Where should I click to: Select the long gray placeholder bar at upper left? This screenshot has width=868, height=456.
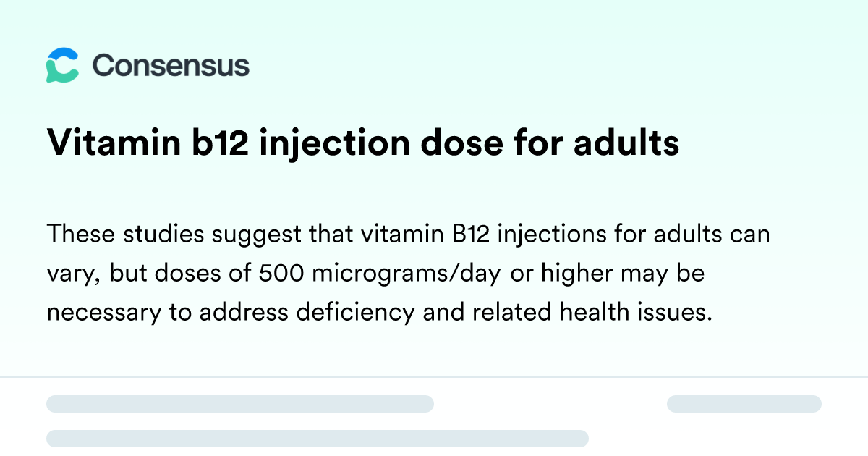click(240, 404)
